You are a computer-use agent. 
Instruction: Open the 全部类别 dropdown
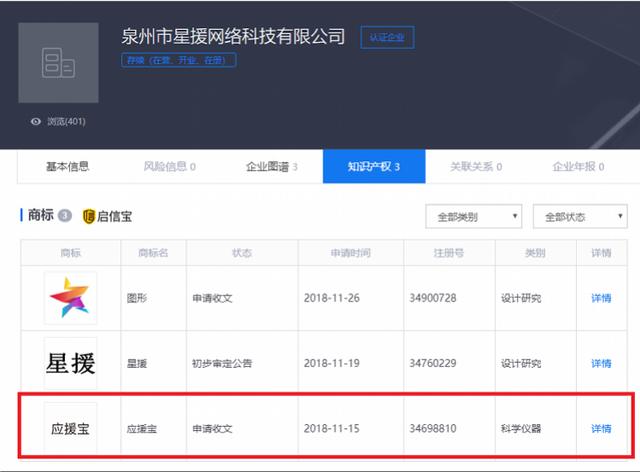[473, 216]
